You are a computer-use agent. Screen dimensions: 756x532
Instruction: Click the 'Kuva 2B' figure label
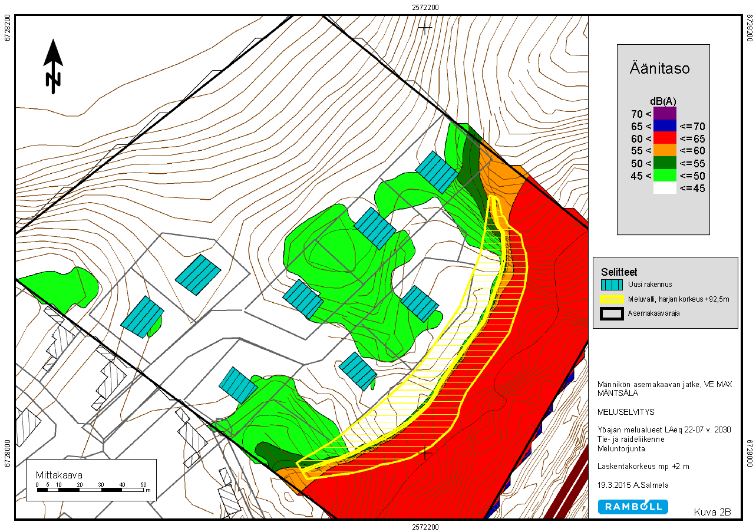click(x=712, y=512)
